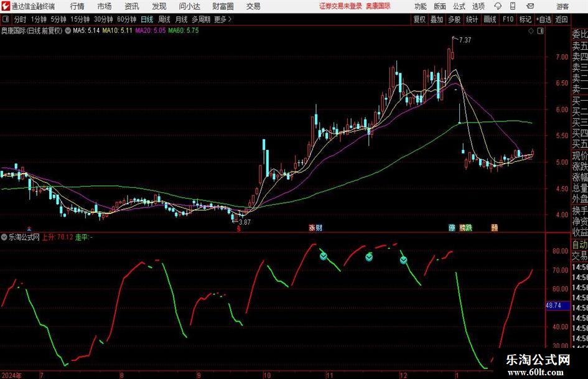The image size is (588, 379).
Task: Click the 上升: 70.12 indicator value
Action: click(57, 237)
